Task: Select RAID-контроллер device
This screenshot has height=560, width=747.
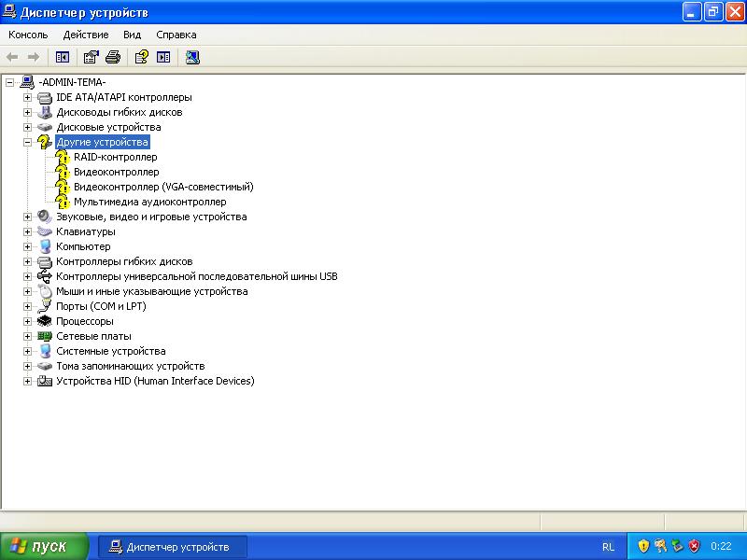Action: point(115,157)
